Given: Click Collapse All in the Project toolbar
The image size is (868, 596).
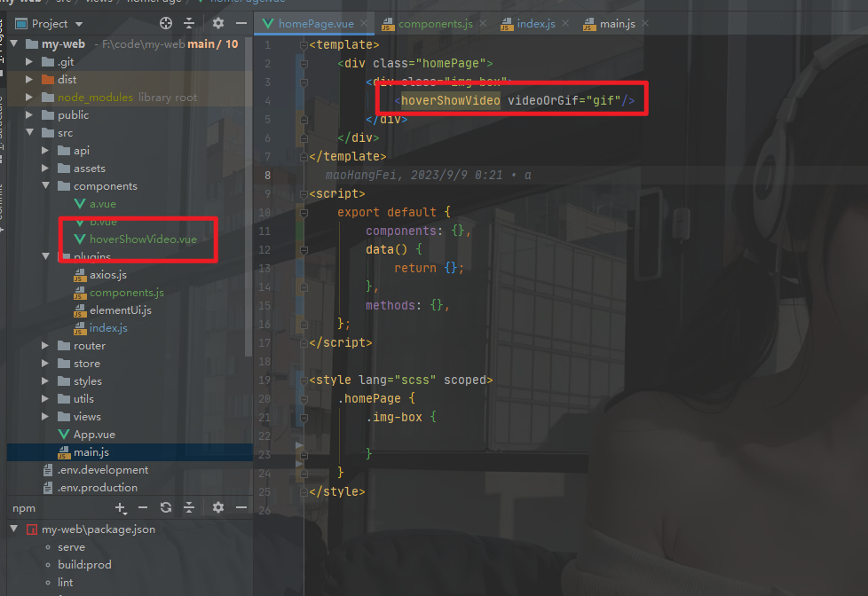Looking at the screenshot, I should point(189,23).
